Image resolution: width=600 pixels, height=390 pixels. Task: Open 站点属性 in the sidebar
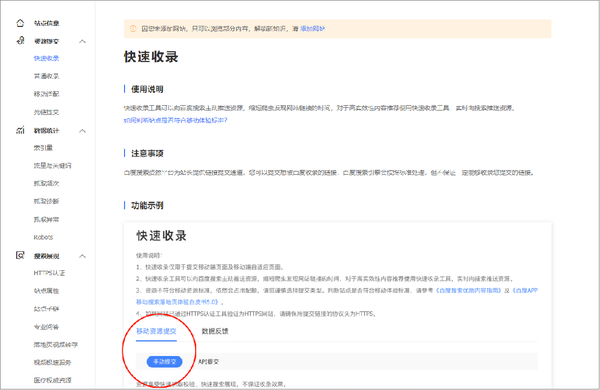(x=46, y=291)
